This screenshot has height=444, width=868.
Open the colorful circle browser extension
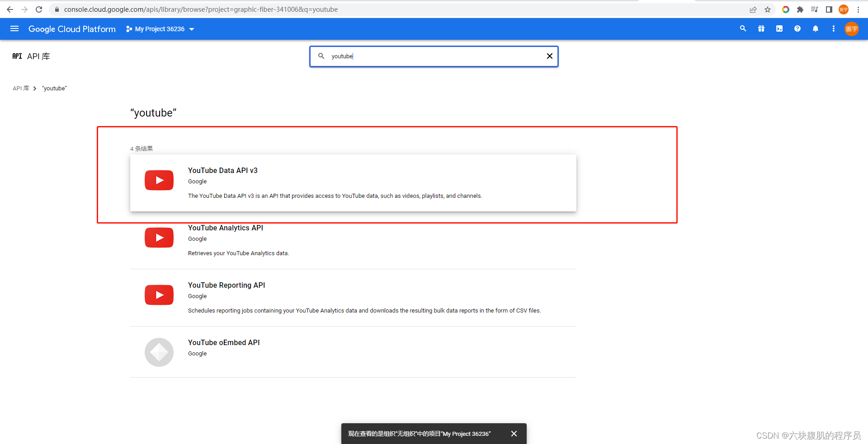pyautogui.click(x=786, y=9)
